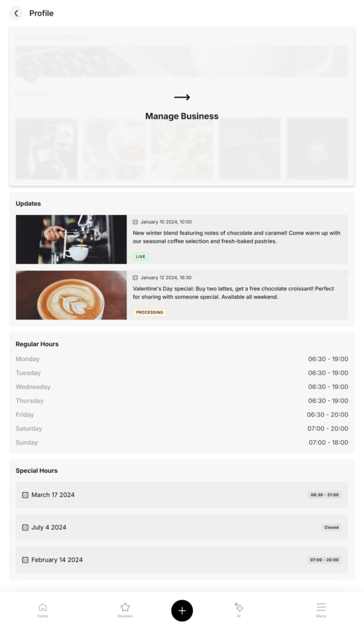The width and height of the screenshot is (364, 629).
Task: Open the espresso machine update photo
Action: (71, 240)
